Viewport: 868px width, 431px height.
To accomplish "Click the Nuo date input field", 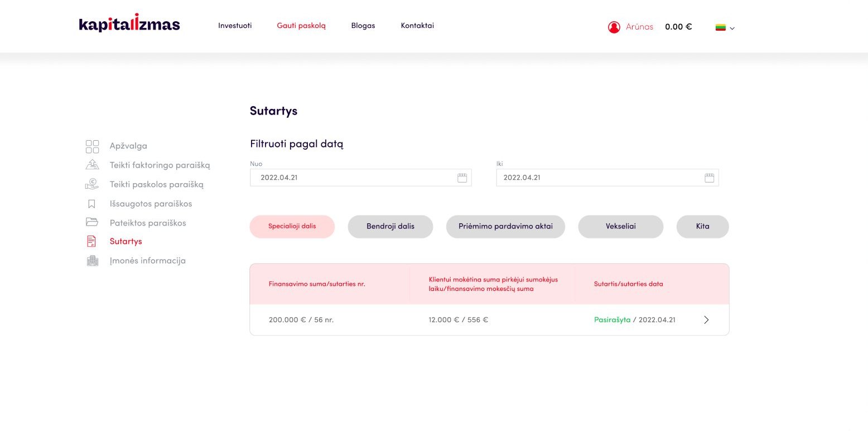I will 361,178.
